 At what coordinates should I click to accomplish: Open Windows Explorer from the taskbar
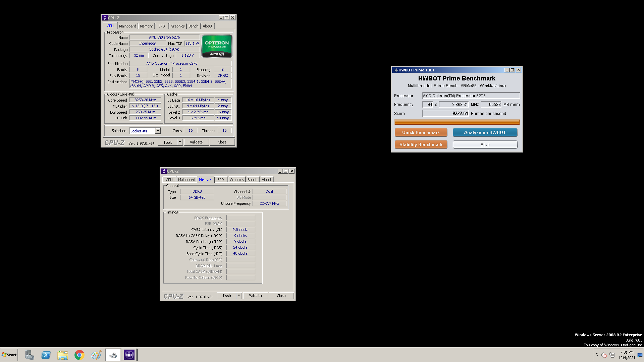click(63, 355)
